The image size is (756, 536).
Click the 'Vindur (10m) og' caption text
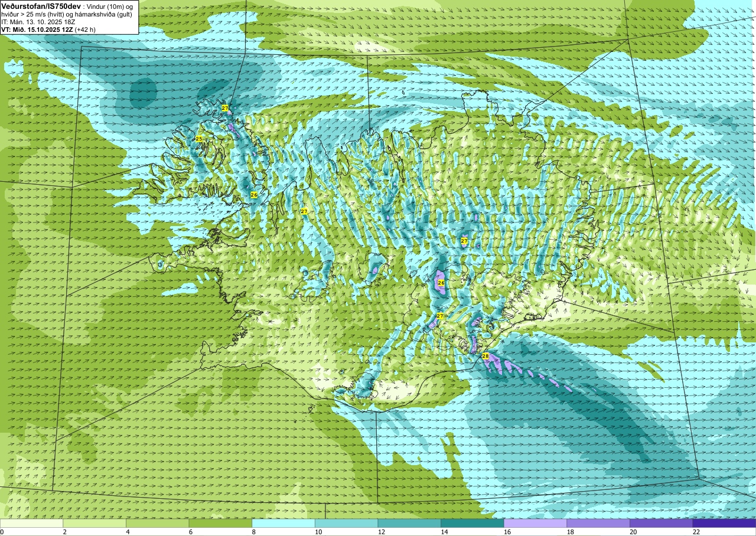pos(110,6)
